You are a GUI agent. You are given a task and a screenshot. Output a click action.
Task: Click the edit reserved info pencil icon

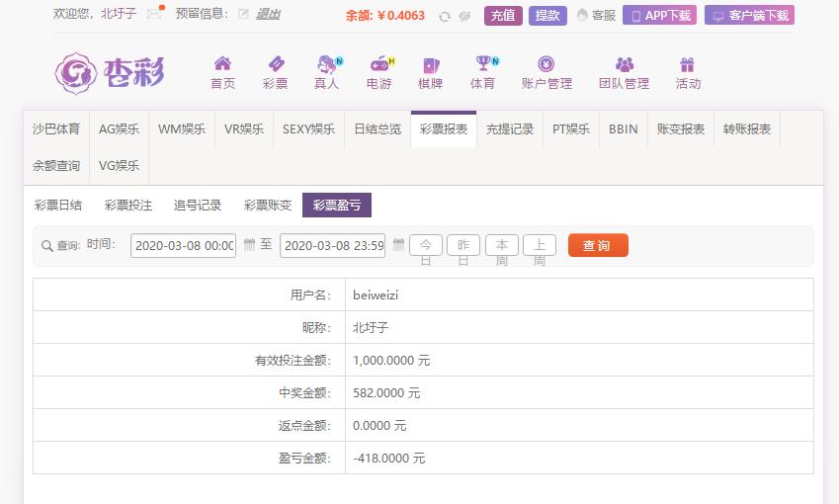pos(243,15)
